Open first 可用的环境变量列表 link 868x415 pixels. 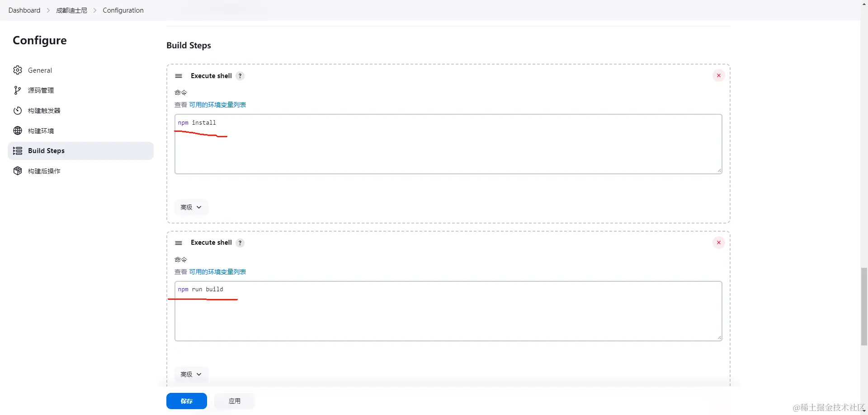click(217, 105)
